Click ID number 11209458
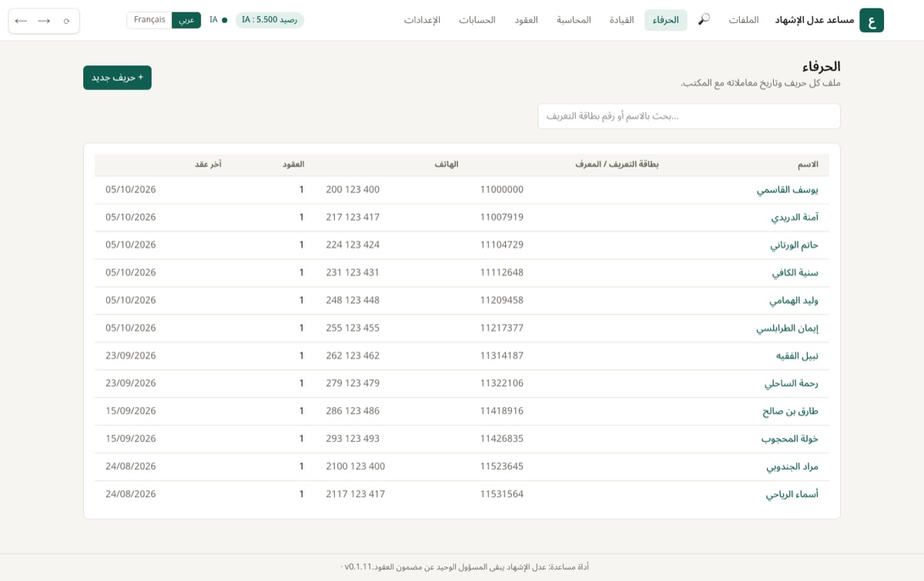This screenshot has width=924, height=581. click(502, 300)
